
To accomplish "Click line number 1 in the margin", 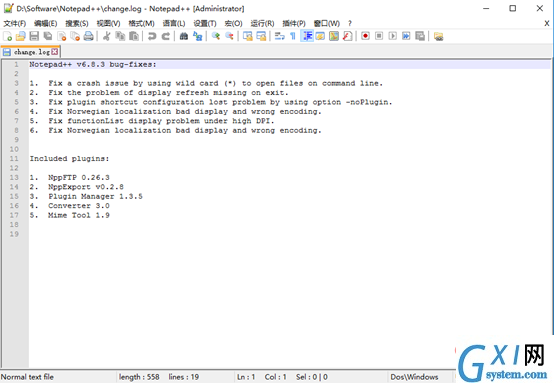I will coord(16,64).
